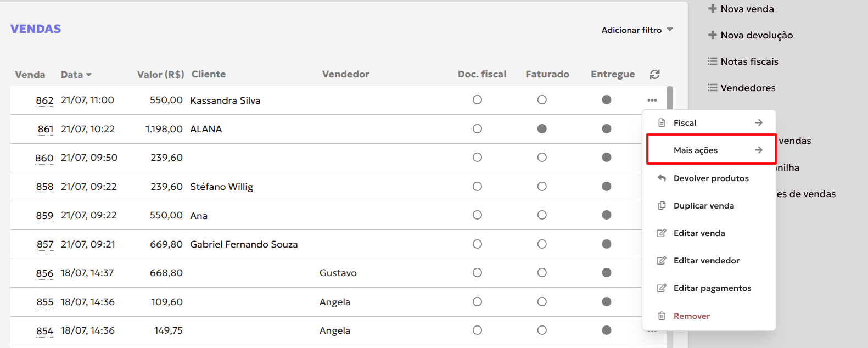This screenshot has height=348, width=868.
Task: Click the duplicate icon beside Duplicar venda
Action: [x=662, y=206]
